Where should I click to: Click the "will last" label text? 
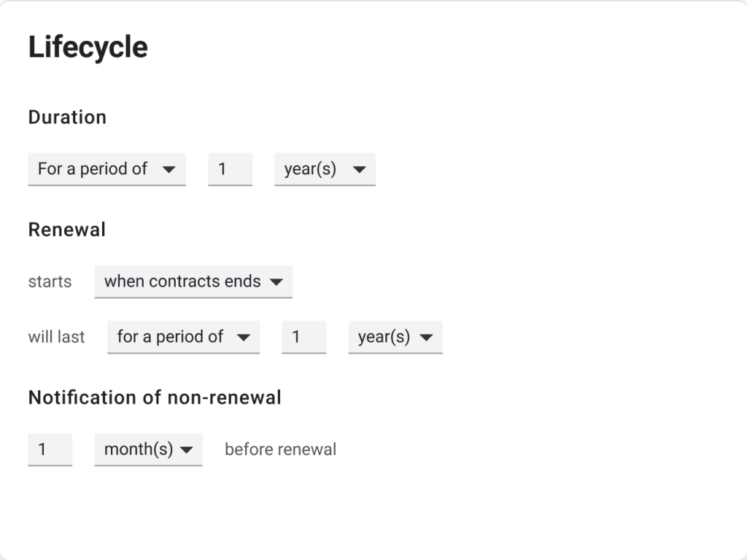(56, 337)
